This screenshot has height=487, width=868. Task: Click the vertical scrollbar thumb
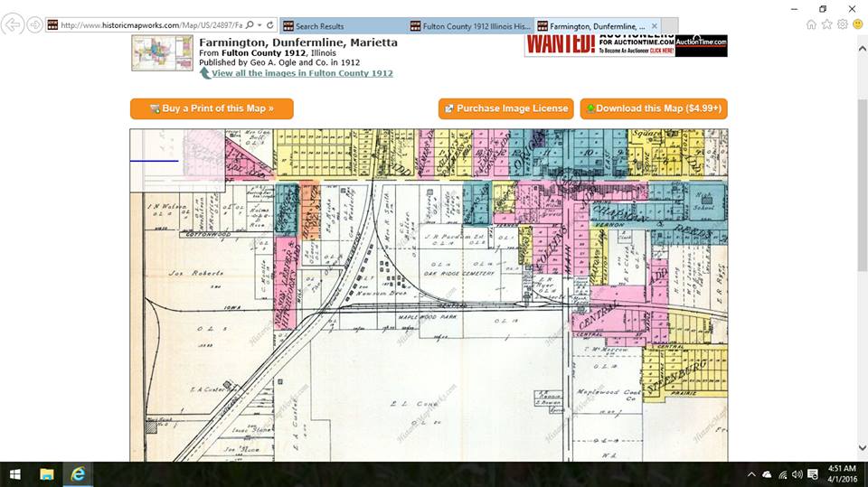pyautogui.click(x=862, y=185)
